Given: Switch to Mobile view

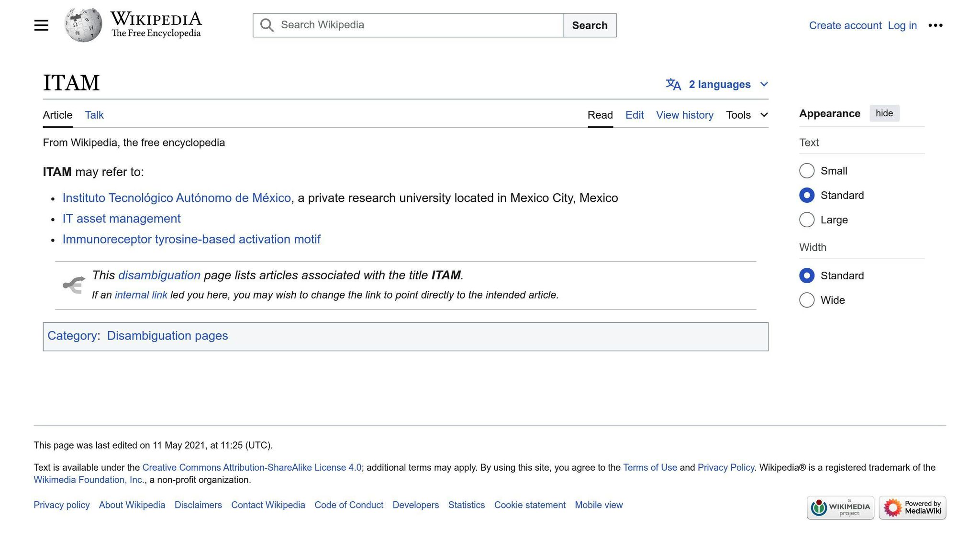Looking at the screenshot, I should click(599, 505).
